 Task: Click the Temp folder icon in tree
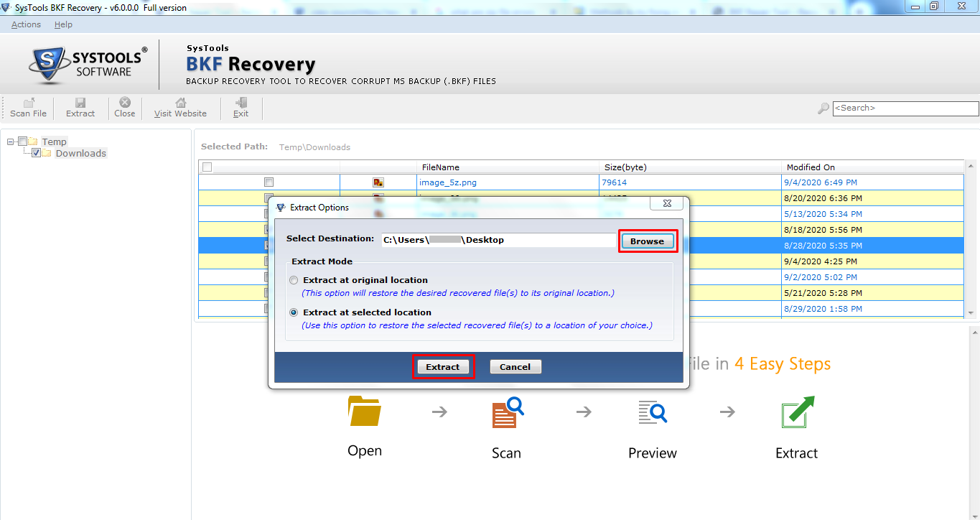34,141
